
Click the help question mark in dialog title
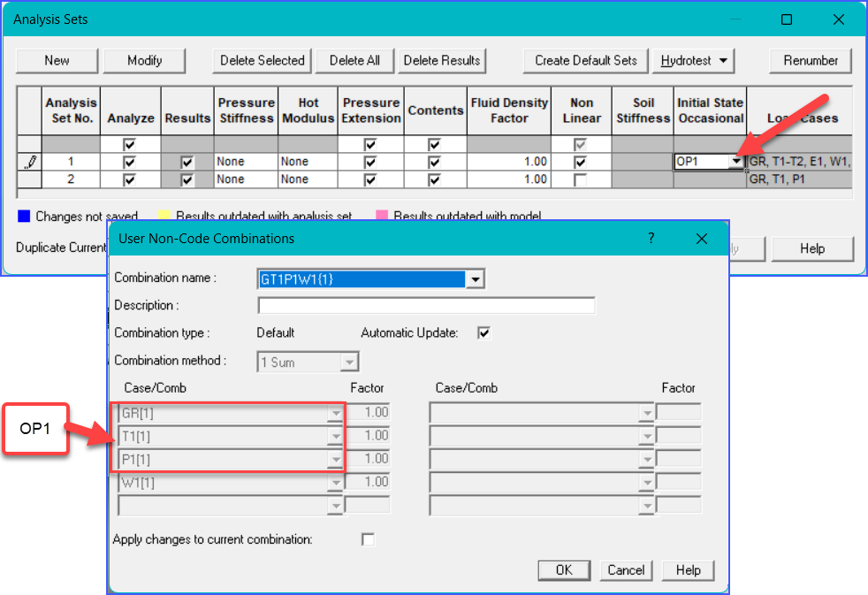pos(651,239)
